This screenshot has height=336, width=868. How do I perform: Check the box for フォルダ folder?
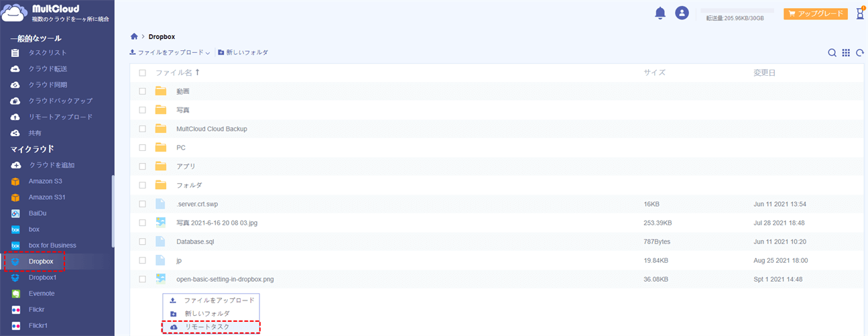coord(142,185)
